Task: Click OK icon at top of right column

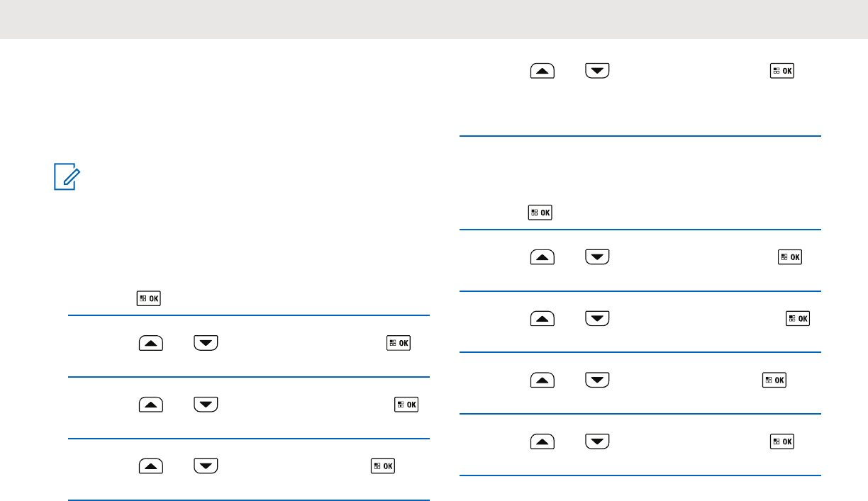Action: (783, 71)
